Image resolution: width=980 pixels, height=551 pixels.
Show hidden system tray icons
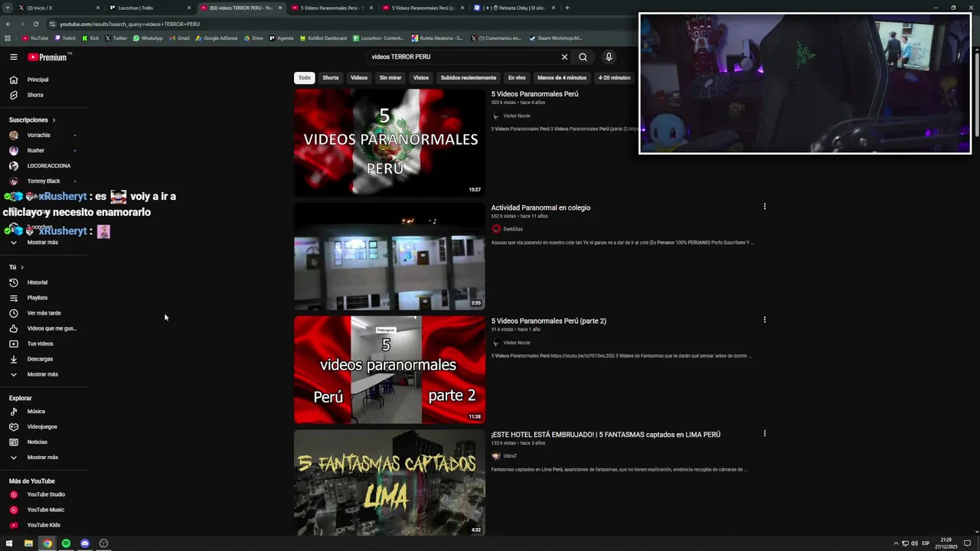(x=896, y=543)
